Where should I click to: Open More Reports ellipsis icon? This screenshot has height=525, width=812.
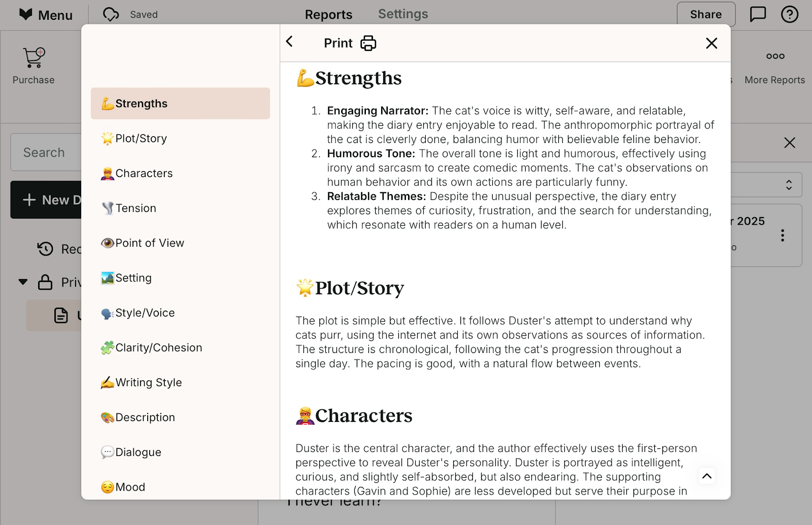point(775,56)
